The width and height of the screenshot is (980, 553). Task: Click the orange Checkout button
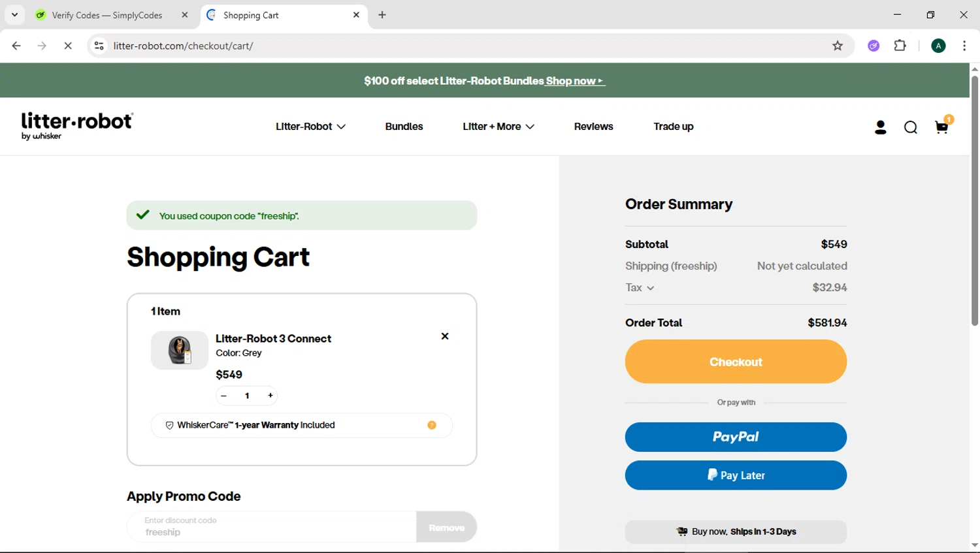[x=736, y=362]
